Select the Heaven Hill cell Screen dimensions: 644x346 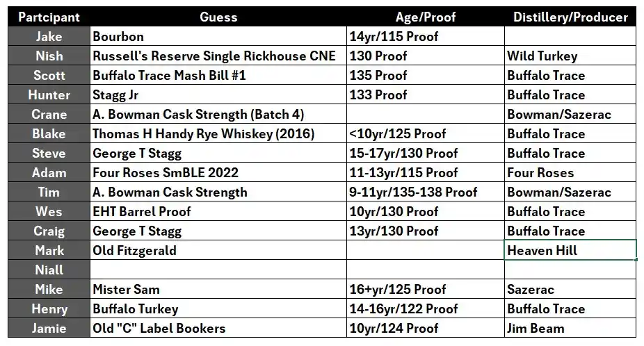tap(570, 250)
